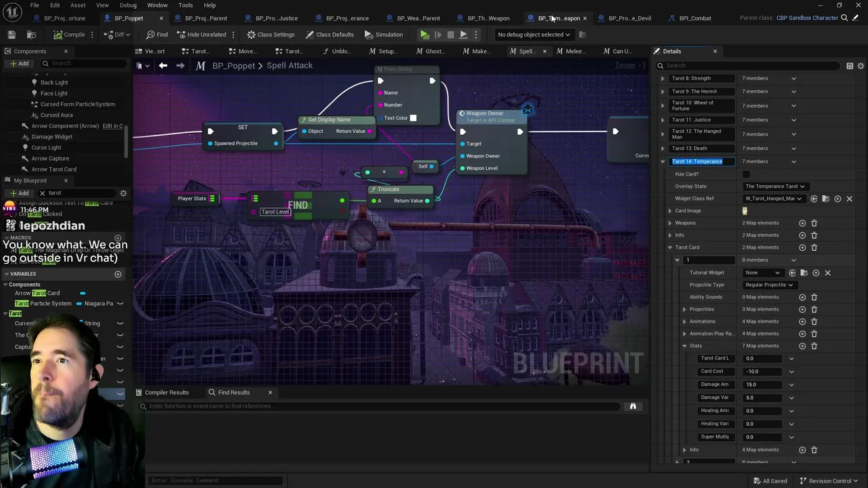Open My Blueprint settings gear
This screenshot has height=488, width=868.
point(123,193)
